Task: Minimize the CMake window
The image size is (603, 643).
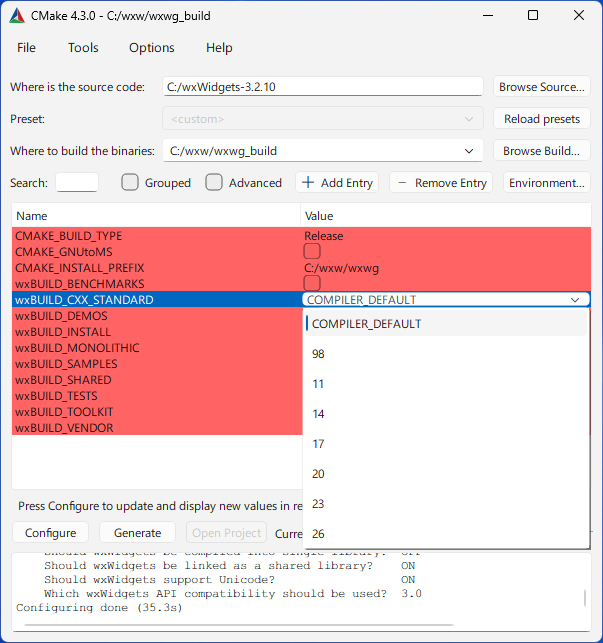Action: click(488, 16)
